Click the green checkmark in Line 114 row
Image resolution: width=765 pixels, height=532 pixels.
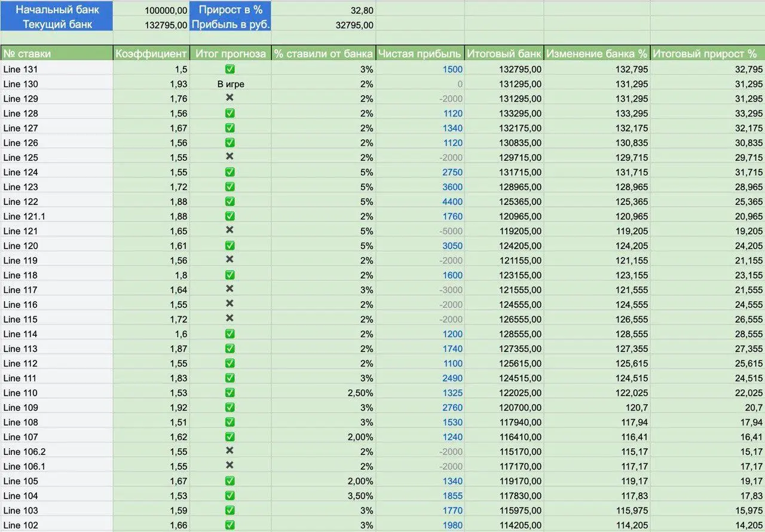click(x=230, y=334)
